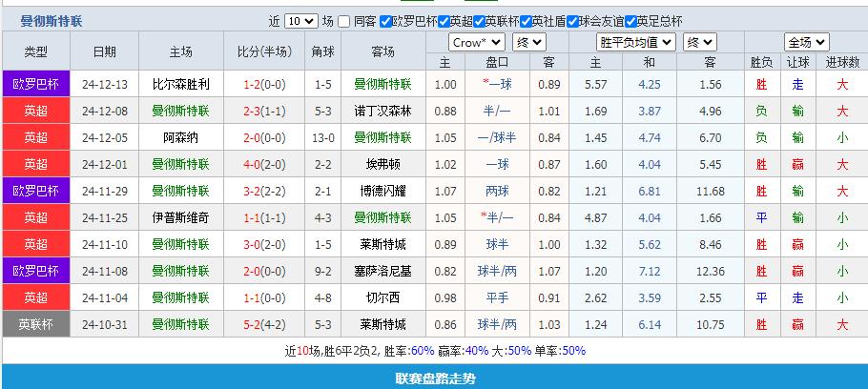Click the purple 欧罗巴杯 tag dated 24-12-13
Screen dimensions: 868x389
[x=35, y=84]
